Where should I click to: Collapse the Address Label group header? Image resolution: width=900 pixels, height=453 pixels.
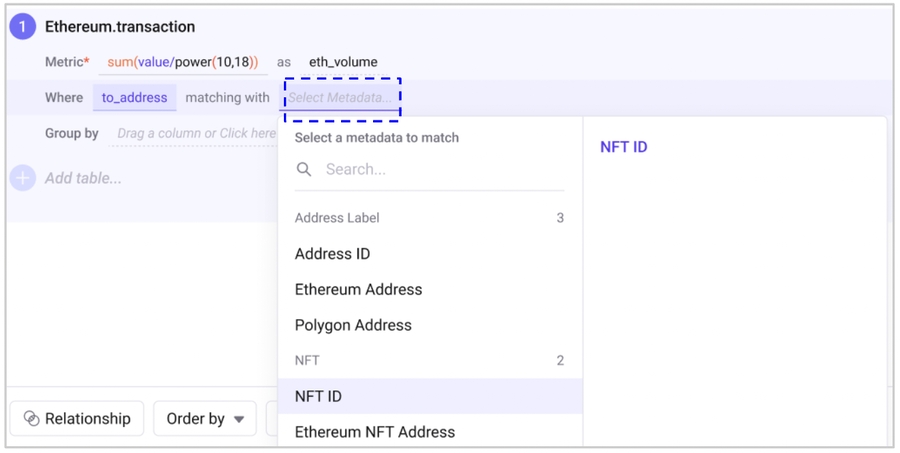429,218
